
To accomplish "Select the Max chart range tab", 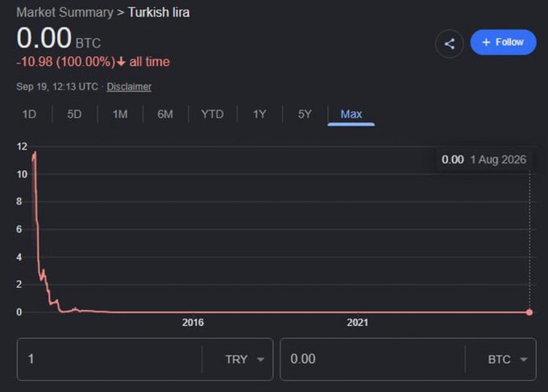I will 351,114.
